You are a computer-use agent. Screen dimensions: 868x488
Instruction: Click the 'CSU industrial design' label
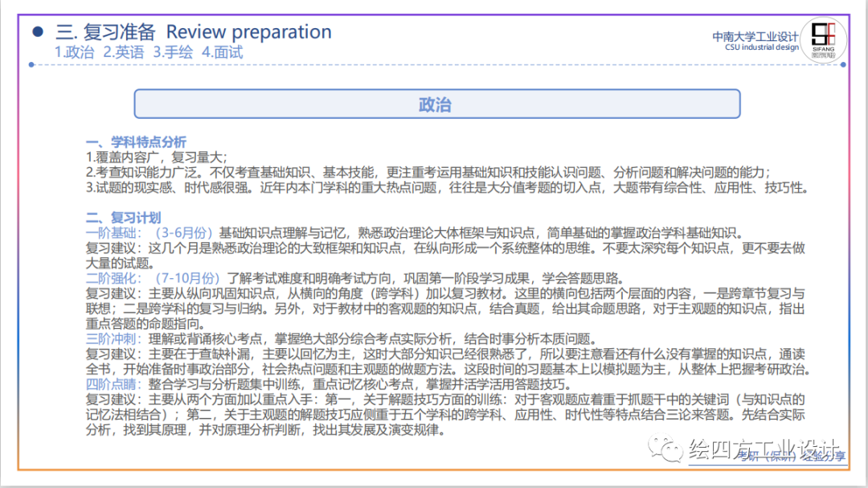point(762,47)
